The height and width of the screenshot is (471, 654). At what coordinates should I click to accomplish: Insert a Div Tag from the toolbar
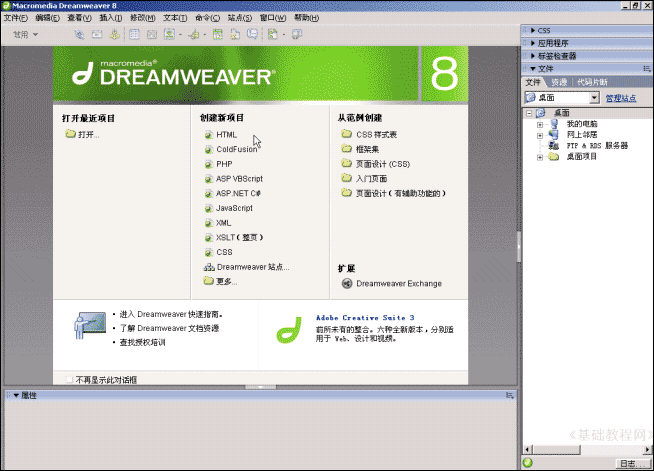pos(152,35)
